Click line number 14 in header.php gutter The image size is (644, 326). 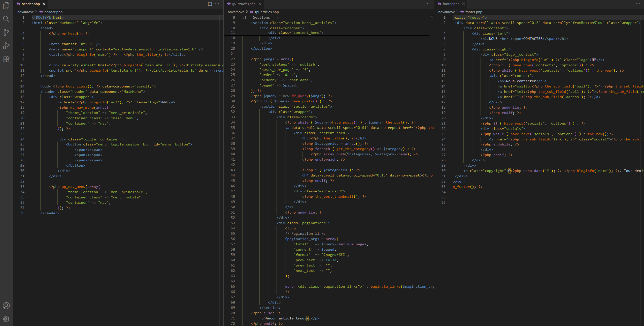pos(22,86)
